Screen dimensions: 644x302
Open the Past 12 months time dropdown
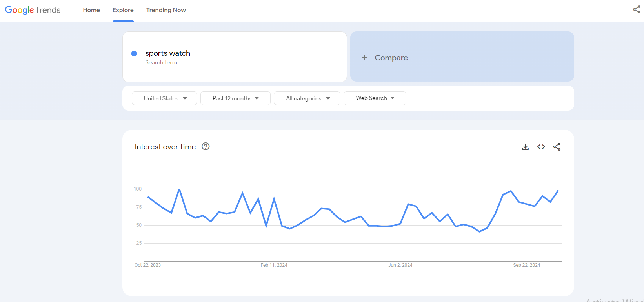(235, 98)
